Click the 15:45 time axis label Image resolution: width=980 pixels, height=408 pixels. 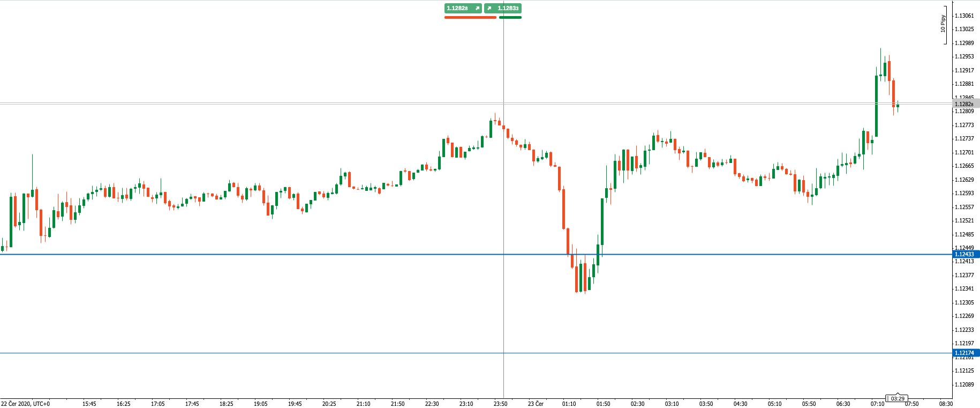click(x=89, y=404)
